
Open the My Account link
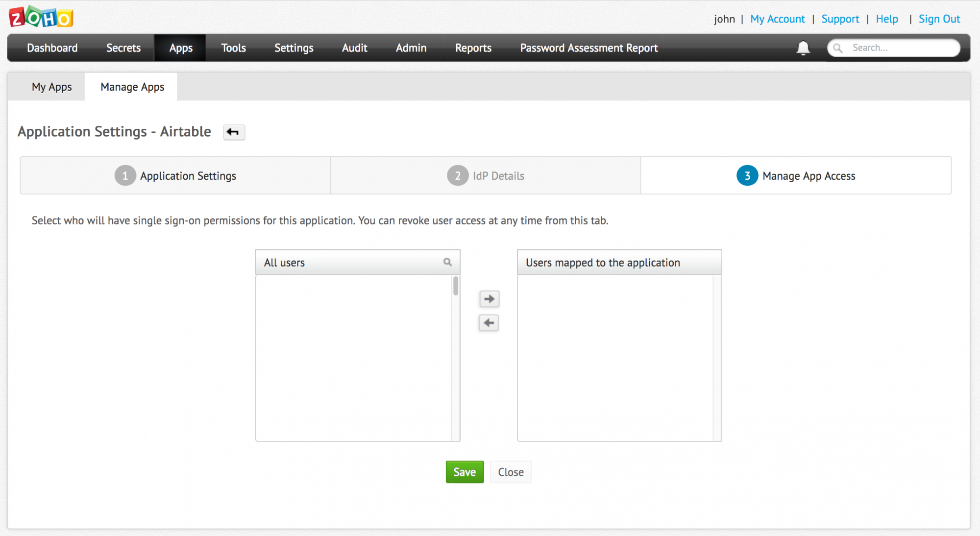(x=777, y=19)
